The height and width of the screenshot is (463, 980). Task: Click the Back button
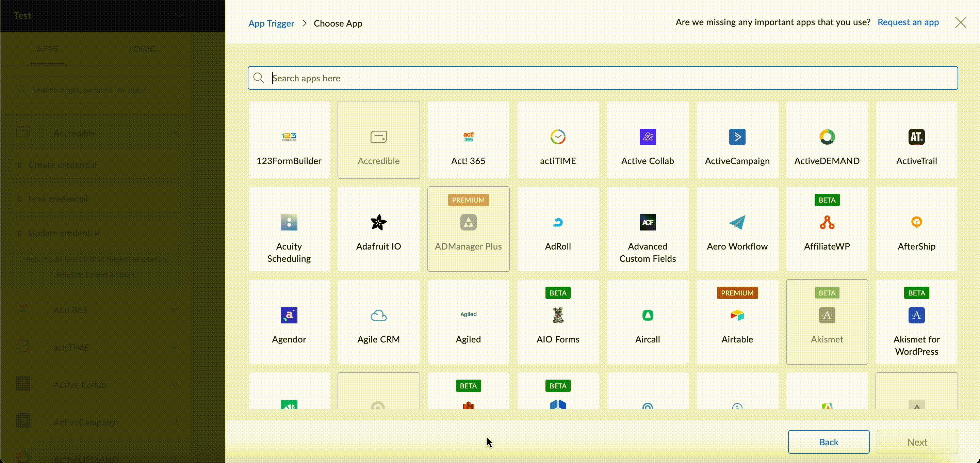[828, 442]
